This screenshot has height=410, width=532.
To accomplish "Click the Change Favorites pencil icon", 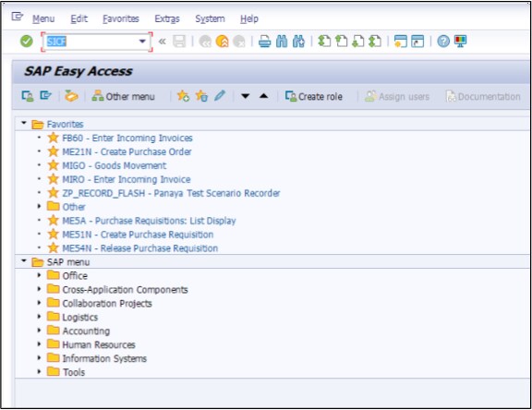I will click(x=220, y=96).
